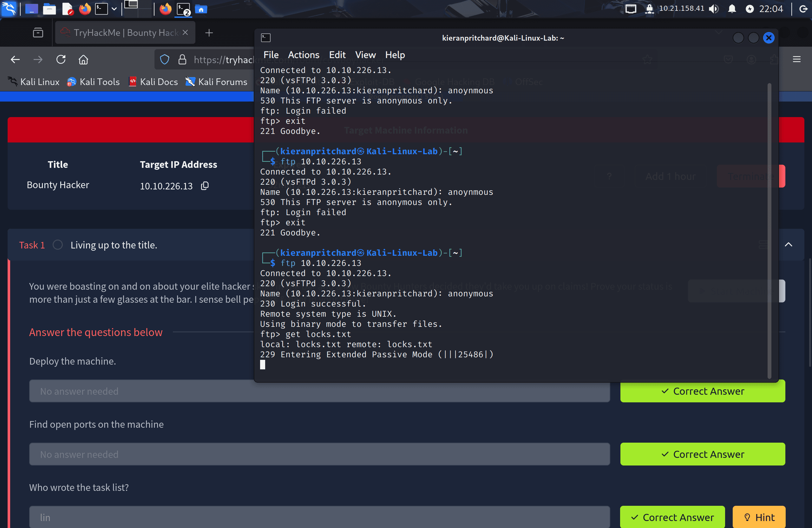Click the VPN lock network icon
This screenshot has height=528, width=812.
[x=649, y=9]
